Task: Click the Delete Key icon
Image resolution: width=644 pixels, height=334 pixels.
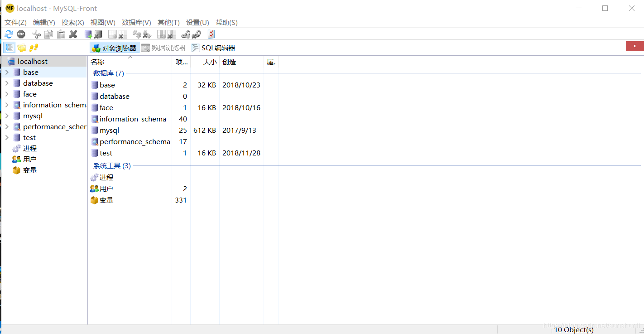Action: pos(147,34)
